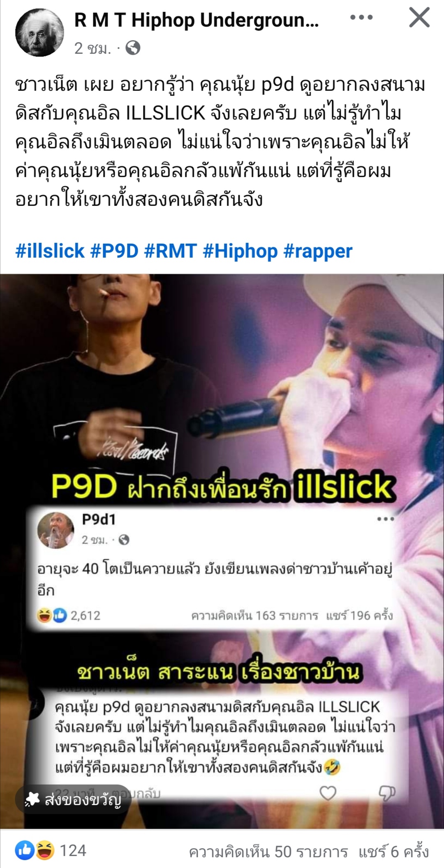Open the #illslick hashtag
Screen dimensions: 444x868
click(50, 251)
